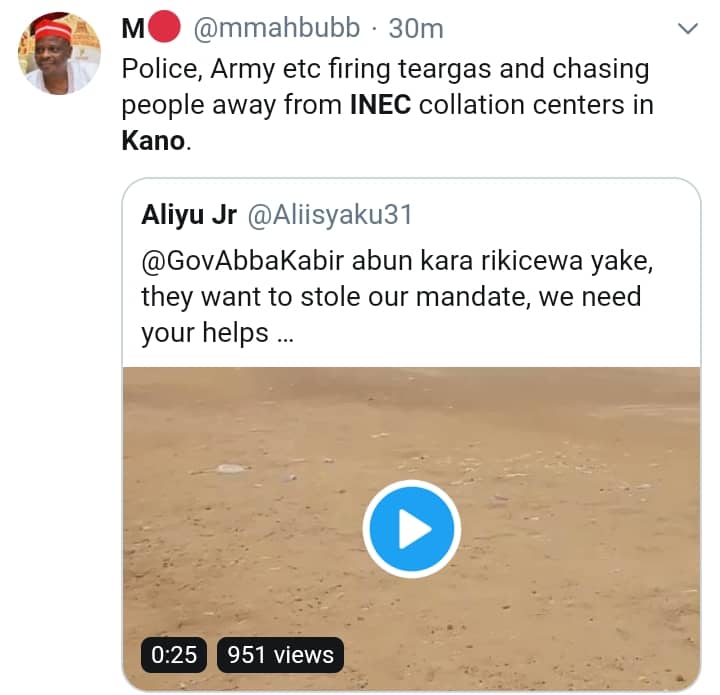Click the 30m timestamp

pos(416,30)
